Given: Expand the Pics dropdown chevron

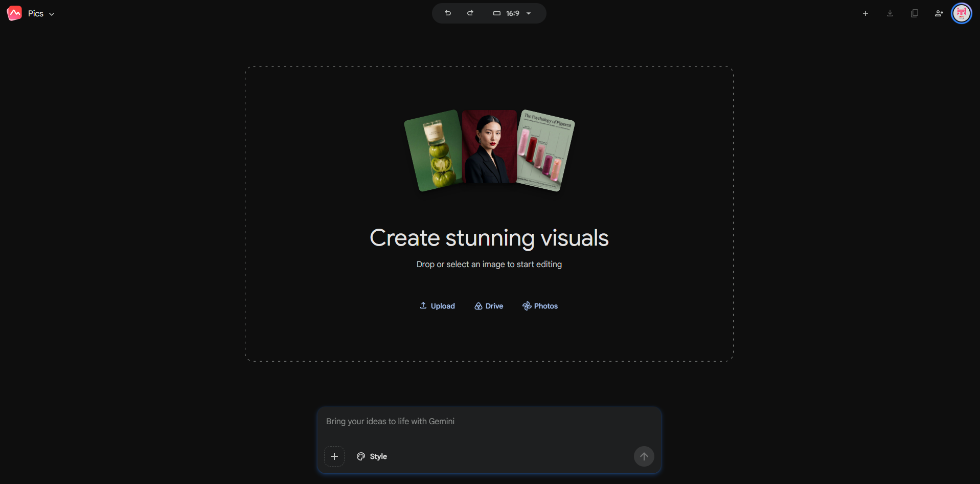Looking at the screenshot, I should [x=52, y=14].
